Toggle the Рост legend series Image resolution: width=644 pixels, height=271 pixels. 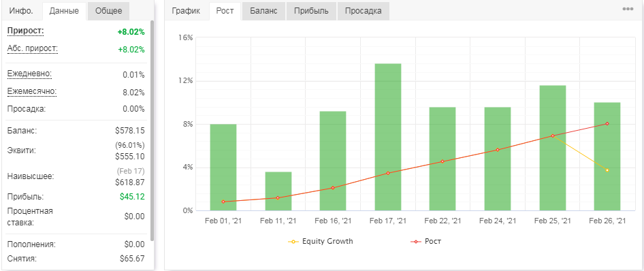[x=426, y=242]
